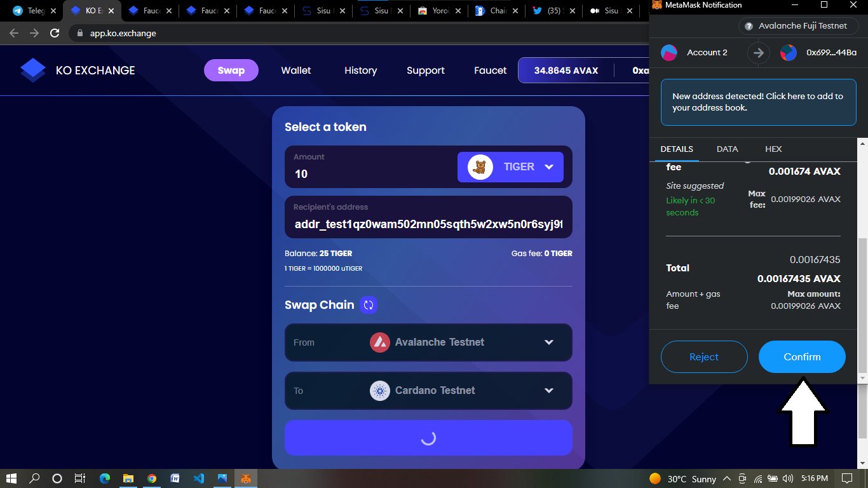
Task: Add the new address to the address book
Action: 758,102
